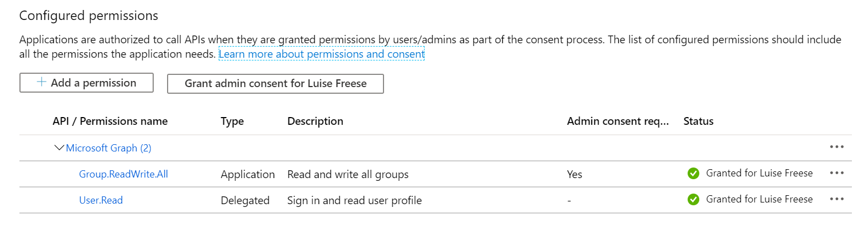Sort by API / Permissions name column header
Image resolution: width=868 pixels, height=228 pixels.
(x=110, y=121)
